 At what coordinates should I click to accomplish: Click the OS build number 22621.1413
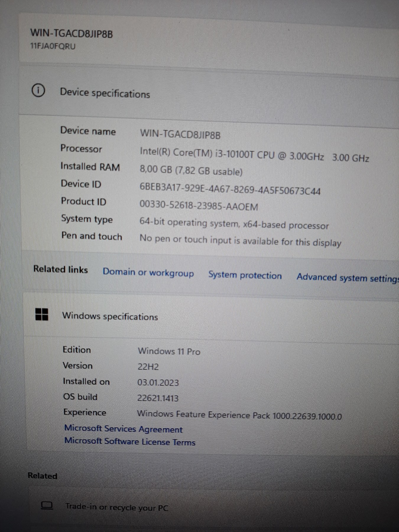tap(158, 398)
